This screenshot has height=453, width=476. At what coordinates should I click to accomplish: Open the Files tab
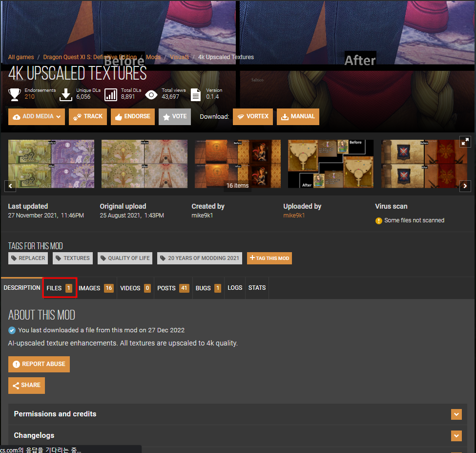[60, 288]
